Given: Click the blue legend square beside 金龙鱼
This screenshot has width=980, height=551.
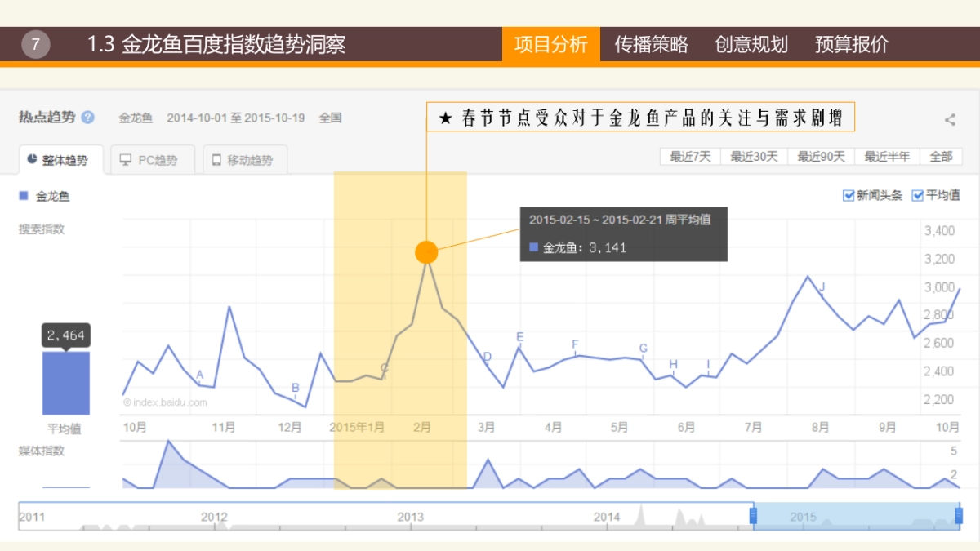Looking at the screenshot, I should [x=23, y=194].
